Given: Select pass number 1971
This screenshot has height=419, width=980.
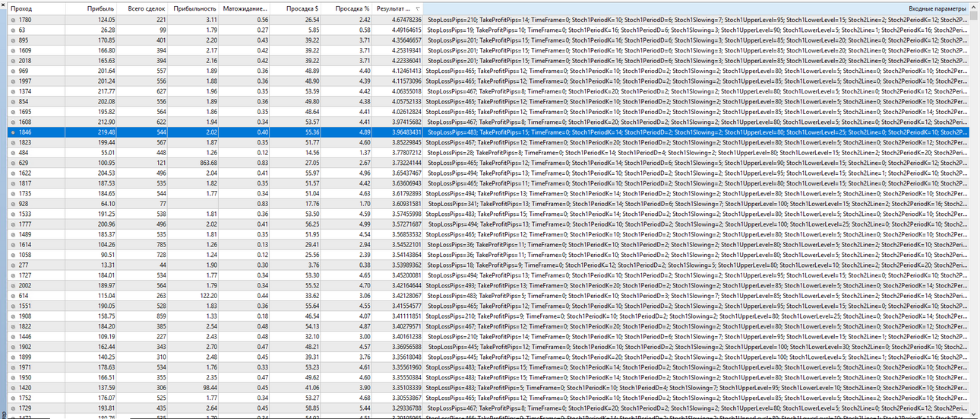Looking at the screenshot, I should coord(25,368).
